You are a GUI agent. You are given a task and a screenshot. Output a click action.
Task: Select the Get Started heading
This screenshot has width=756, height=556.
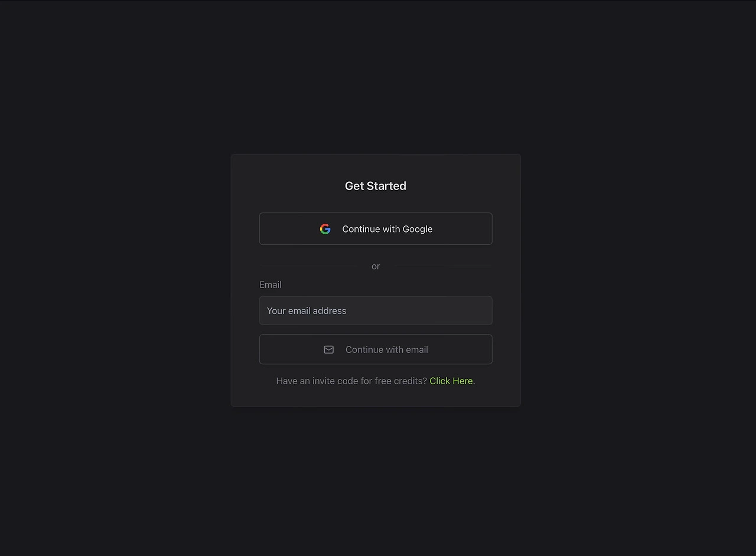pos(376,186)
